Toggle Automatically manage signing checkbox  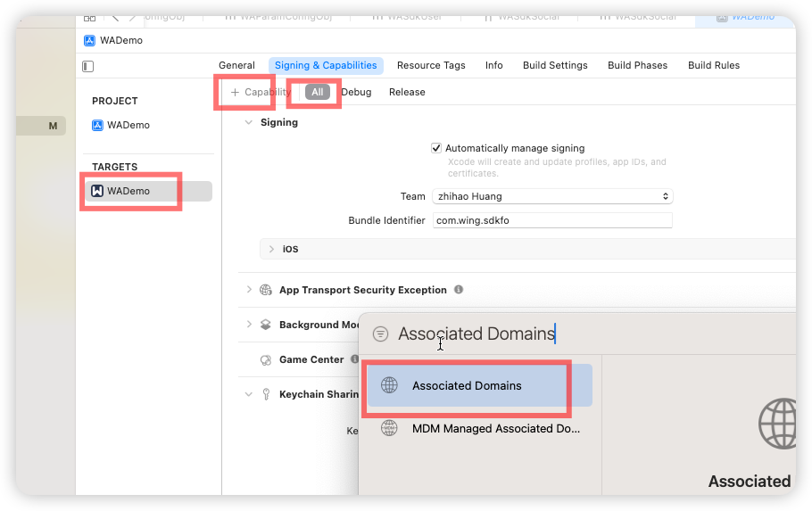436,148
